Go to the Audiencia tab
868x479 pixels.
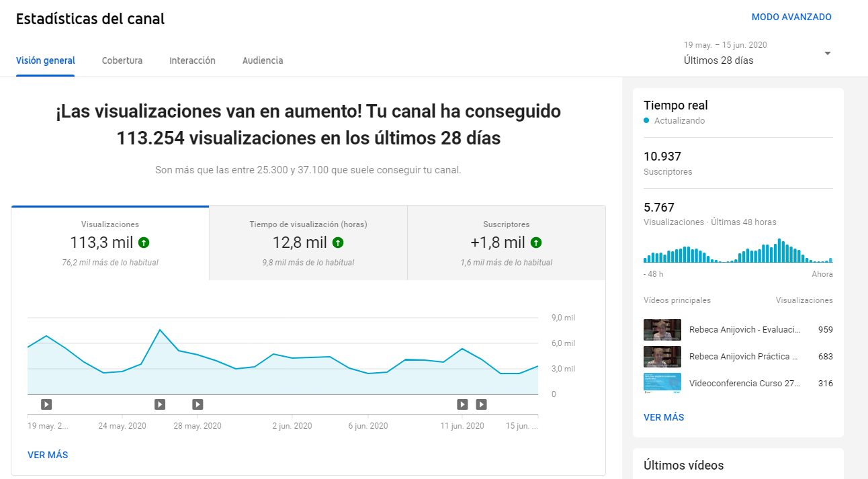(x=263, y=60)
